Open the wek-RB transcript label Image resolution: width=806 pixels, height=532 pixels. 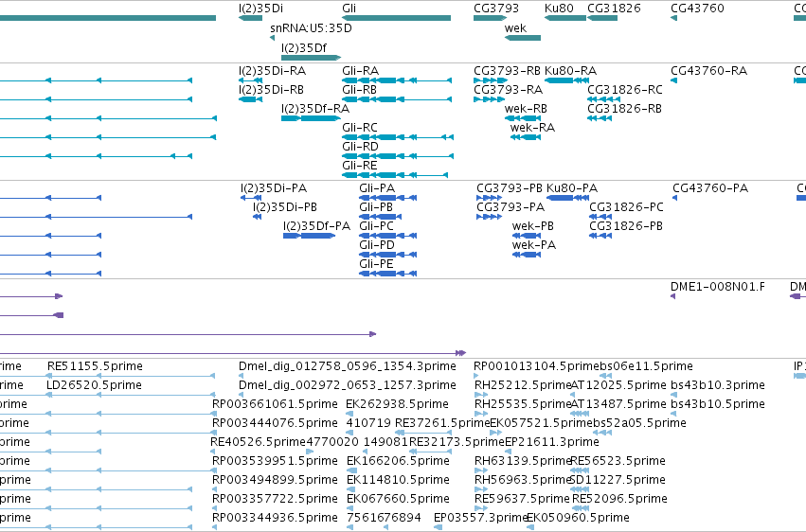pos(526,109)
